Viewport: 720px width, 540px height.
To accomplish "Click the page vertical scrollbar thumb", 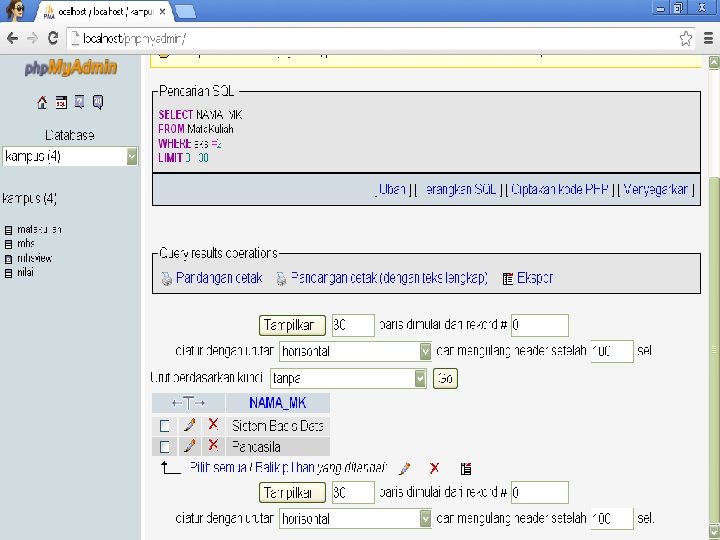I will coord(714,349).
